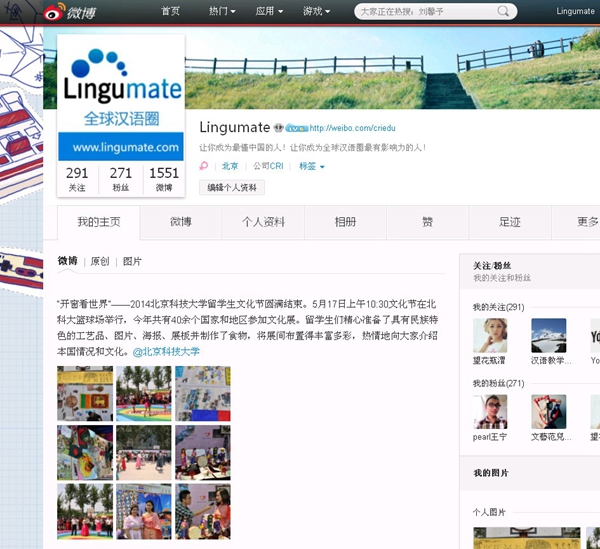Open the two women in pink dresses photo

click(144, 512)
